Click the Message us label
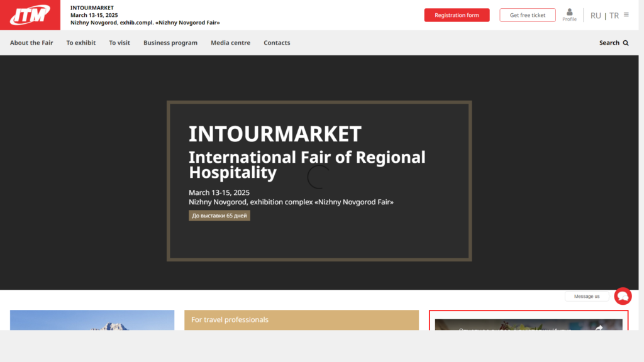The width and height of the screenshot is (644, 362). (587, 297)
